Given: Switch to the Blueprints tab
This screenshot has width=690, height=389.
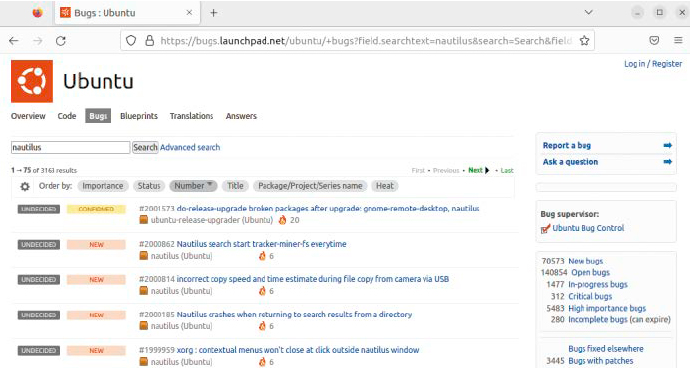Looking at the screenshot, I should point(139,116).
